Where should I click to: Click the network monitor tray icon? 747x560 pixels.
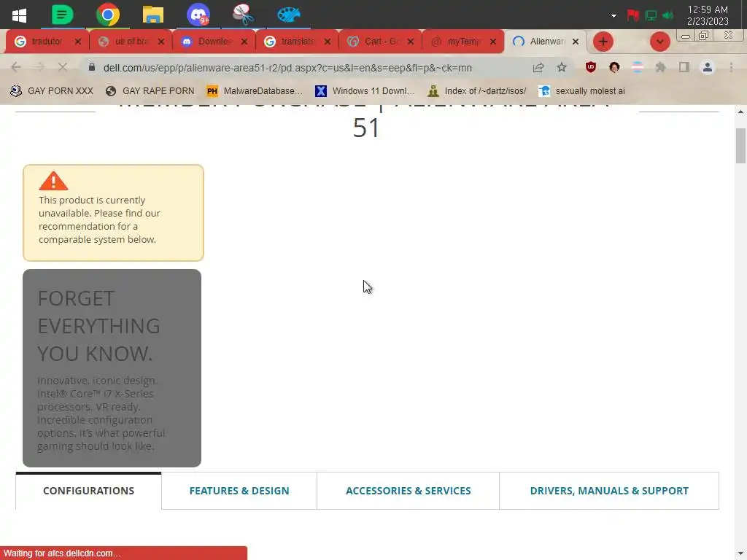tap(650, 16)
